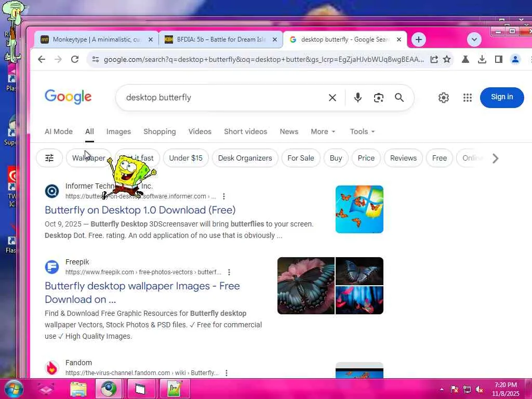Open more options for Informer Technologies result
532x399 pixels.
click(x=223, y=196)
